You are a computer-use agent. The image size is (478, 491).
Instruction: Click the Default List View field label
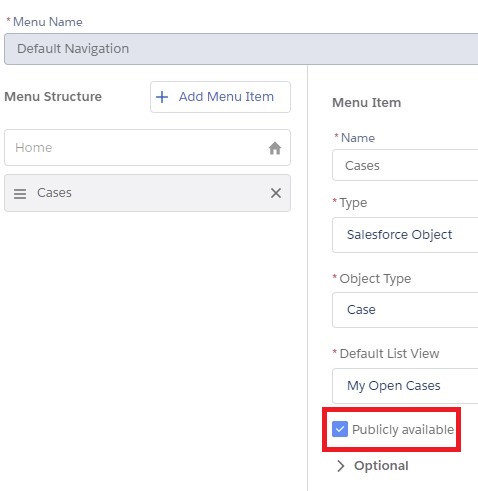click(389, 354)
